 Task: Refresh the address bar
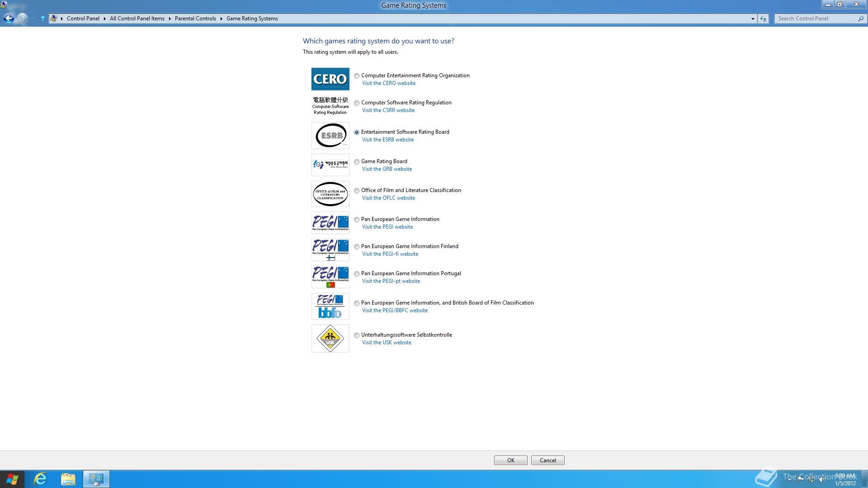tap(763, 19)
